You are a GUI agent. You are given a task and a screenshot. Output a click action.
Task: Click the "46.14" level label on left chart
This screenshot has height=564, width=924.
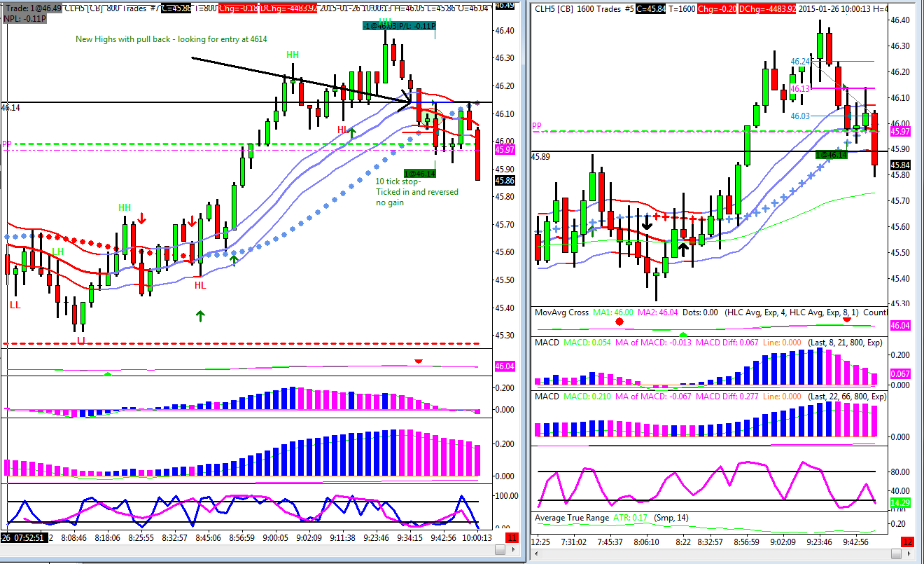10,108
